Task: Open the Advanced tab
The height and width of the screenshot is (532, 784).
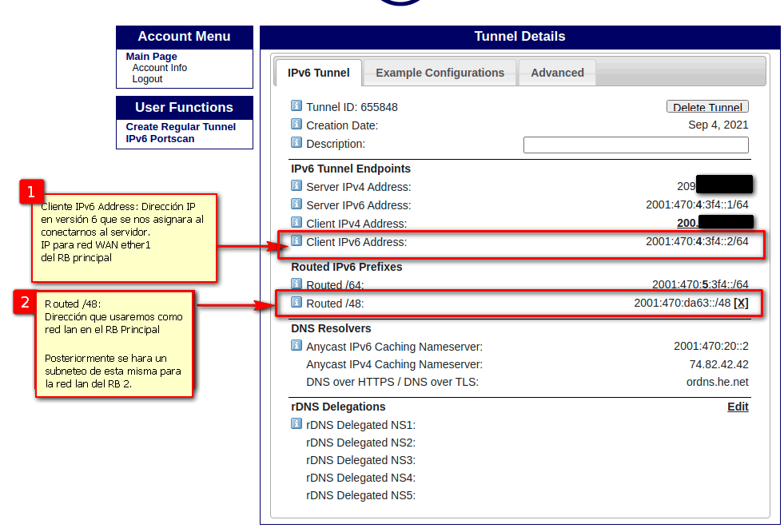Action: click(x=557, y=73)
